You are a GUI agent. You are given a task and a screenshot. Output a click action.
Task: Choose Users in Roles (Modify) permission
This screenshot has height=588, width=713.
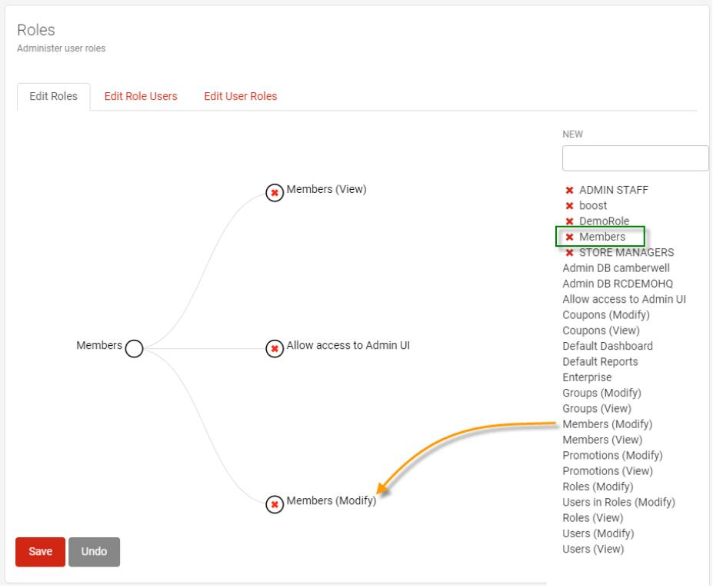tap(618, 503)
